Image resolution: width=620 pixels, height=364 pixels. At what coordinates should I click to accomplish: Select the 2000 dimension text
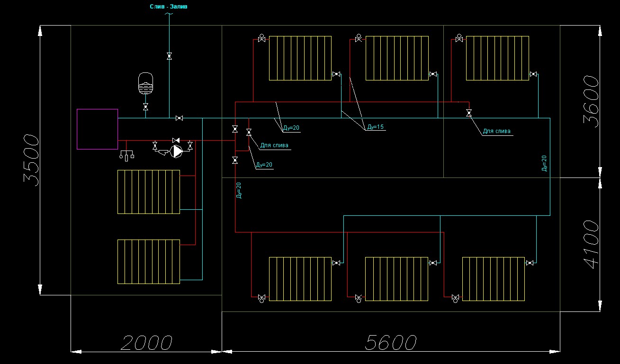point(146,343)
